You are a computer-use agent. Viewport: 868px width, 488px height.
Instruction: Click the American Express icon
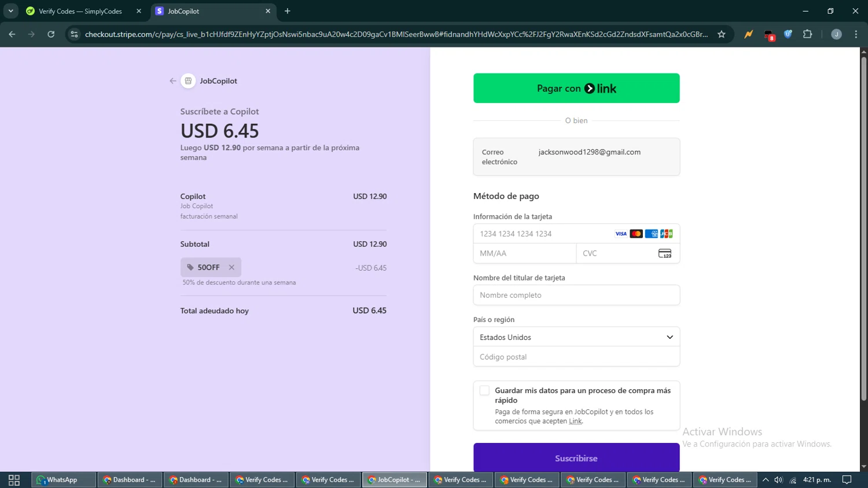pos(651,234)
